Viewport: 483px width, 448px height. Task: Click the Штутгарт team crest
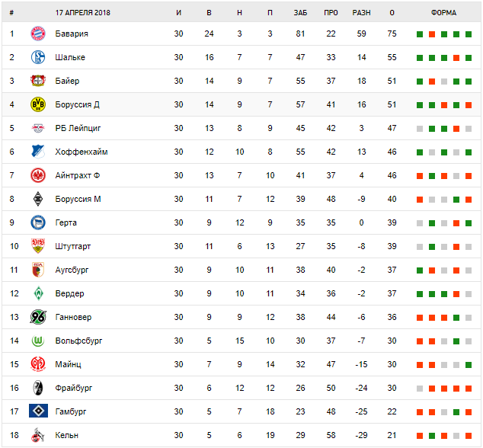click(x=38, y=246)
